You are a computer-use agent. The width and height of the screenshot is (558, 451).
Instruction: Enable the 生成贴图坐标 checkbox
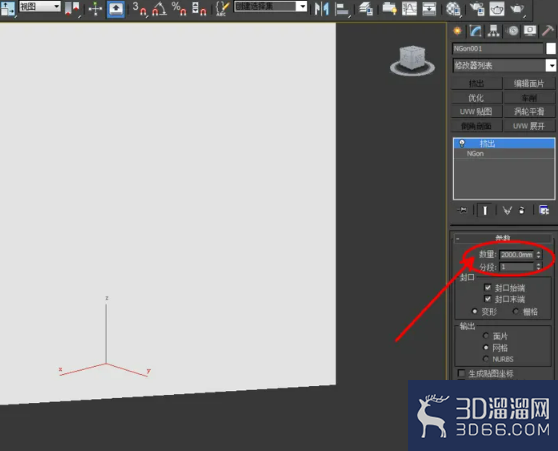click(462, 373)
